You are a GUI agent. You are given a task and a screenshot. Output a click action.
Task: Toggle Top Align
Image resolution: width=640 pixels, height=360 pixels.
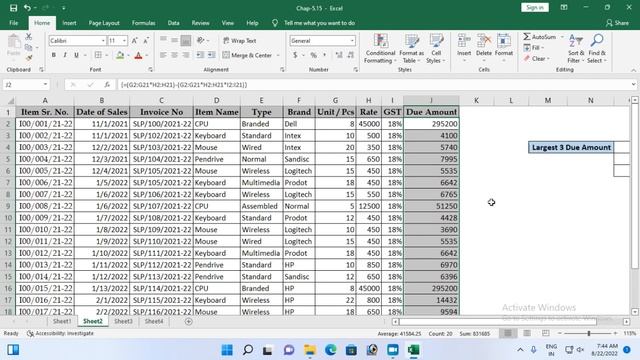163,40
